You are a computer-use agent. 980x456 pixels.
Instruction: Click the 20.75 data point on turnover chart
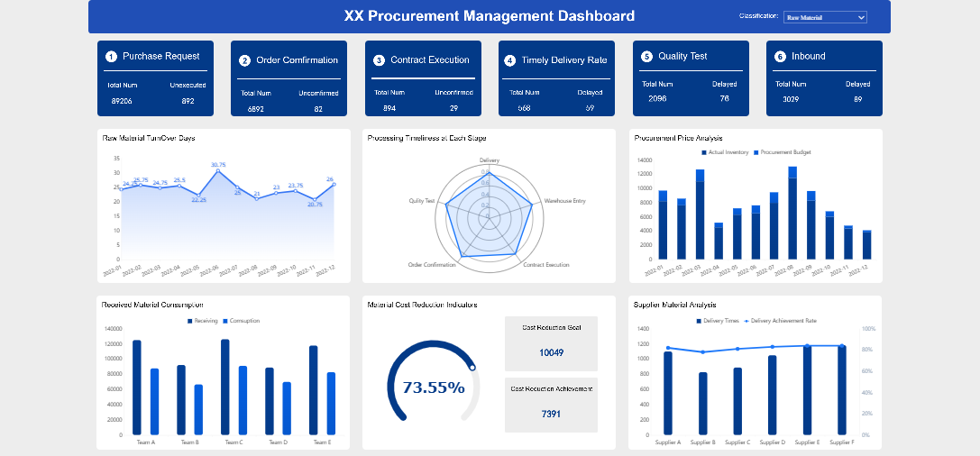[x=315, y=199]
